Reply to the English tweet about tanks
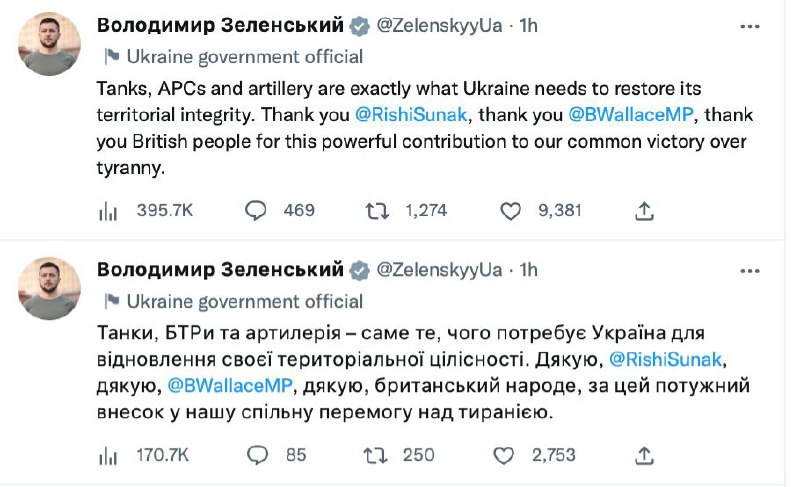This screenshot has height=487, width=800. (x=257, y=210)
